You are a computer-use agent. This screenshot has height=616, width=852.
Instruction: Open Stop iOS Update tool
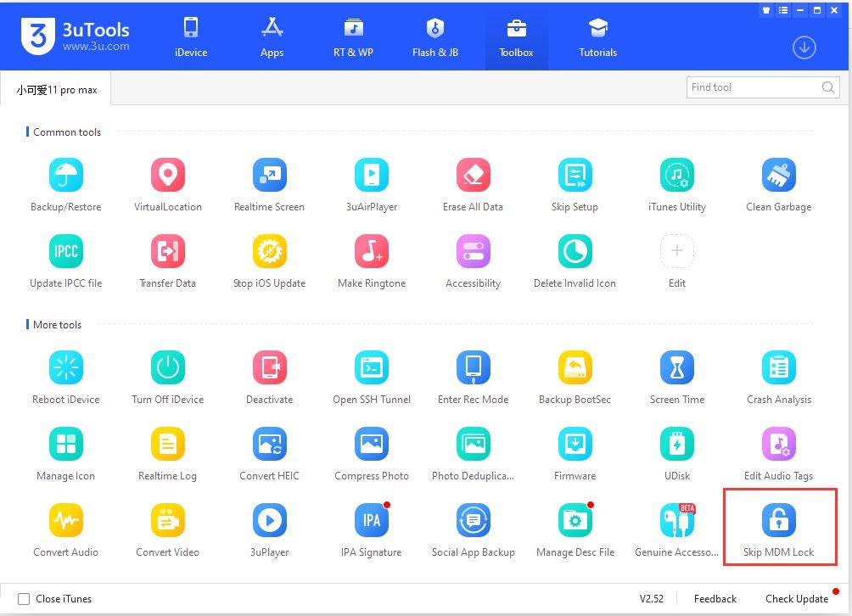point(270,261)
